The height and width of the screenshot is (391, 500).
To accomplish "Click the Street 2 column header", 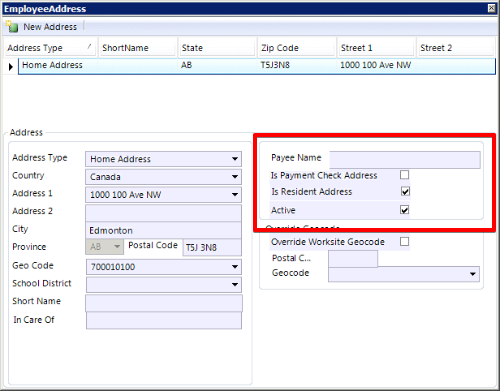I will [456, 48].
